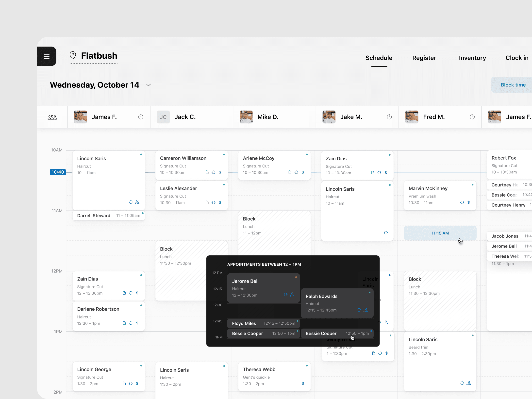Switch to the Register tab
Image resolution: width=532 pixels, height=399 pixels.
[x=424, y=58]
